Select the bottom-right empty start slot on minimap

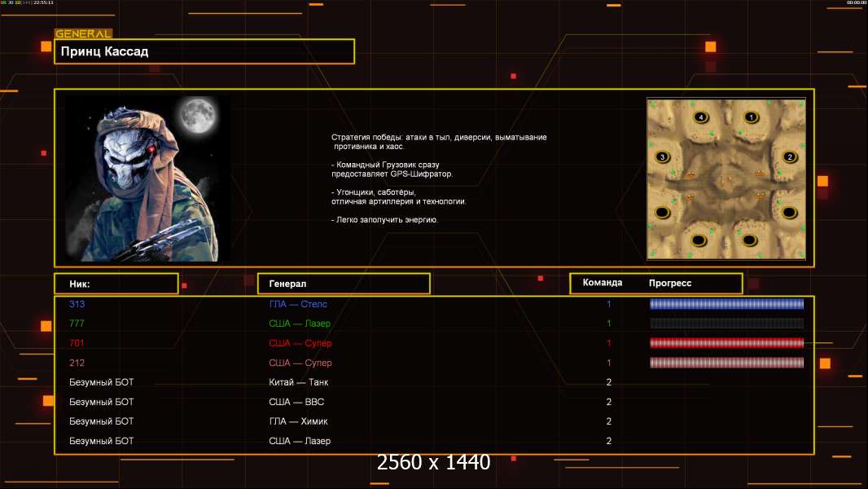tap(750, 240)
